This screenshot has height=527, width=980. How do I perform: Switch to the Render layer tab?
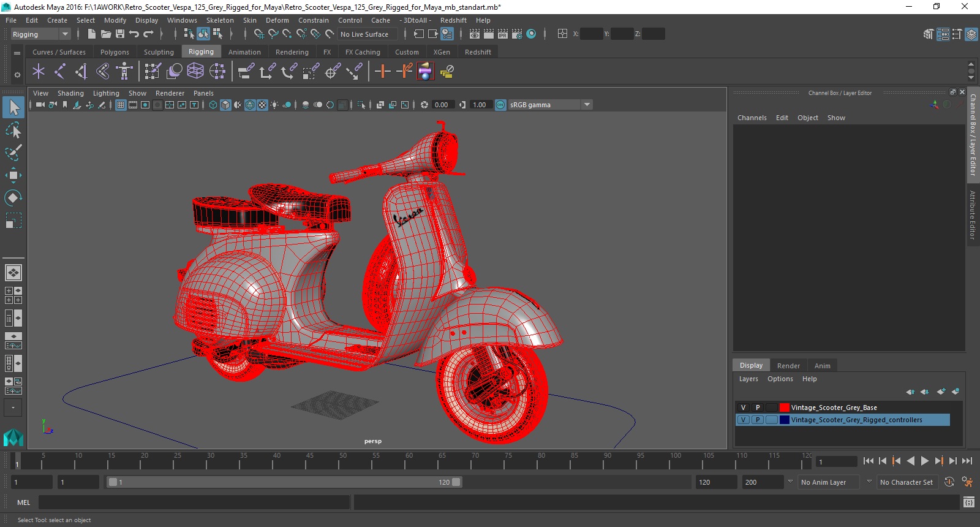click(x=788, y=366)
